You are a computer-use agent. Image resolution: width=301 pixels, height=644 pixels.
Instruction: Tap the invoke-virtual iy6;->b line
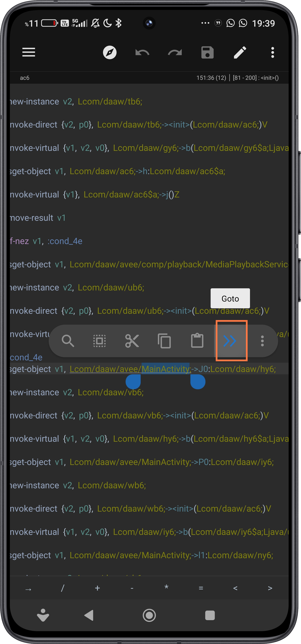click(x=149, y=532)
